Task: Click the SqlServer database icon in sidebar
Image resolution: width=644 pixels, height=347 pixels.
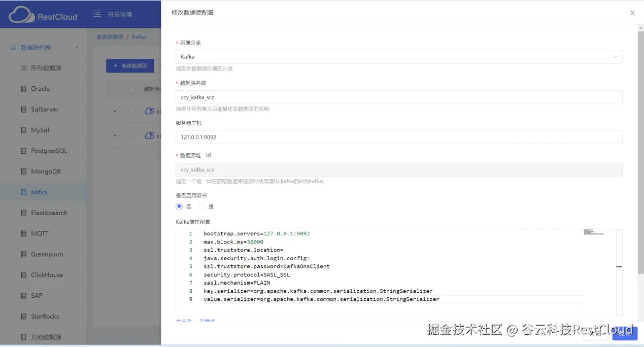Action: pos(23,110)
